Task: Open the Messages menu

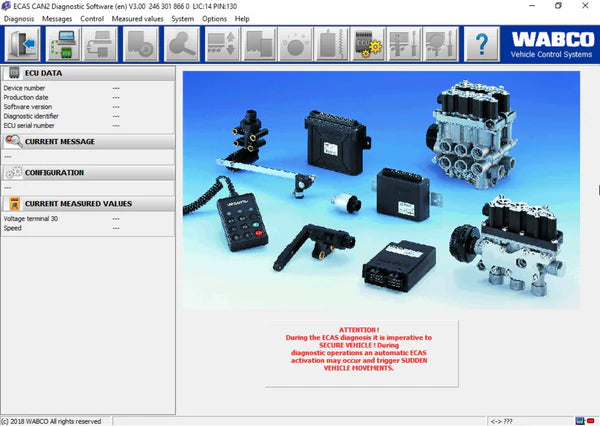Action: [x=57, y=19]
